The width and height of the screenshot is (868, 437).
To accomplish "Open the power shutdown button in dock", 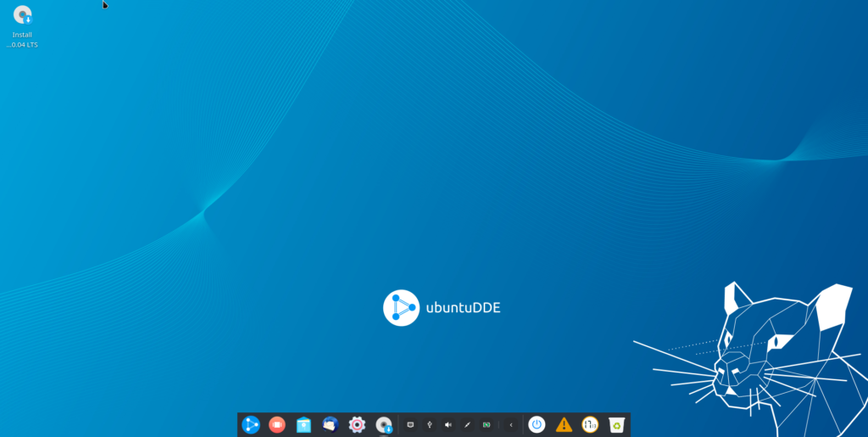I will (x=537, y=425).
